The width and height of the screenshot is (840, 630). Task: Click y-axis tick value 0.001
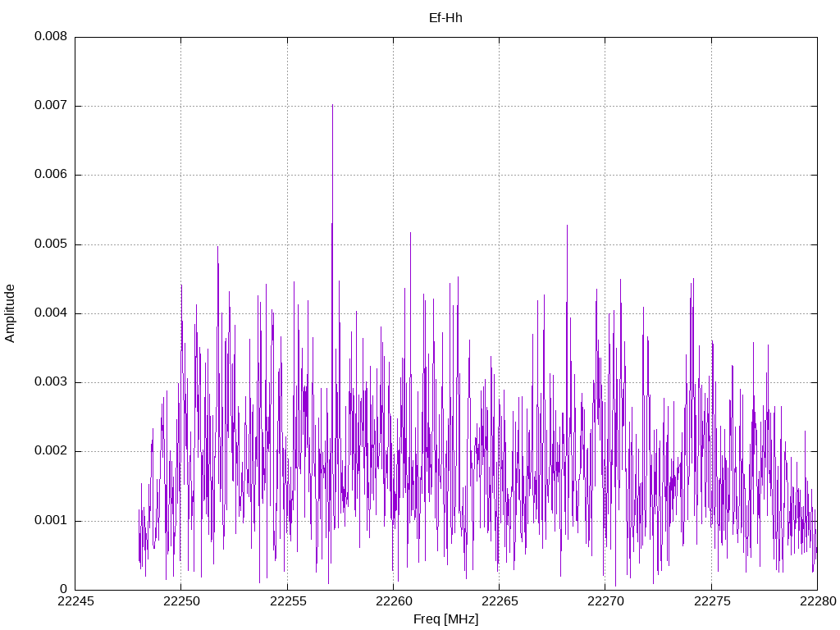tap(51, 521)
